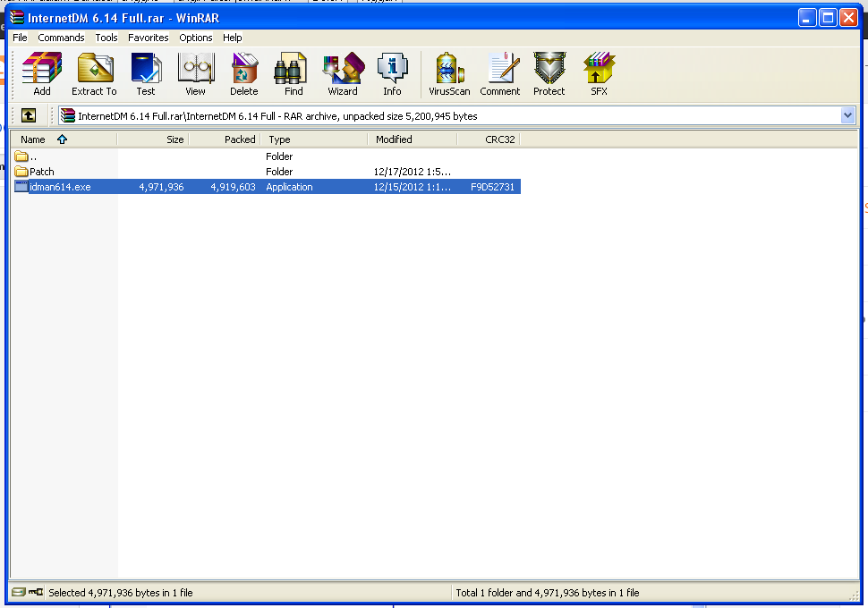Open Extract To from toolbar
868x608 pixels.
coord(94,74)
